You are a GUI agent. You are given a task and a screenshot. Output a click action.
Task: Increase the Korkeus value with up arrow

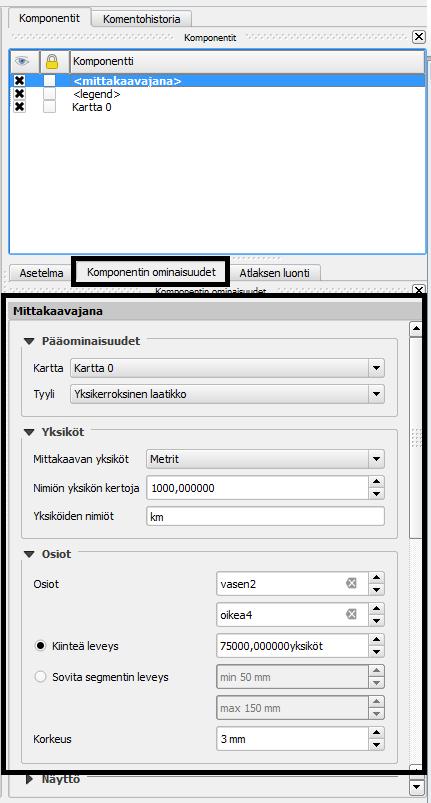point(376,733)
